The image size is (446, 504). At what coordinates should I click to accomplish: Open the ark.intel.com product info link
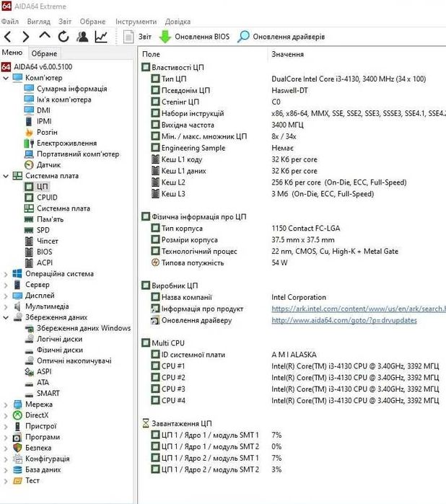(359, 309)
